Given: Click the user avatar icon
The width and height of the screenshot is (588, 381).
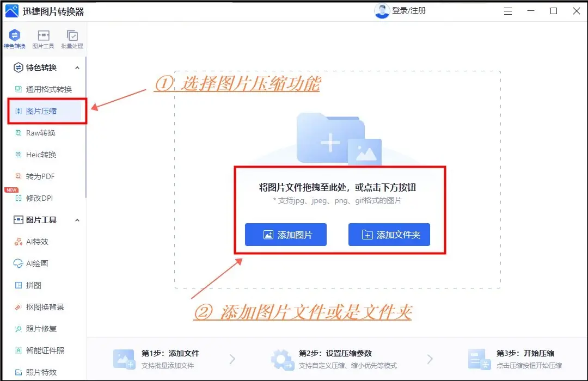Looking at the screenshot, I should (382, 11).
